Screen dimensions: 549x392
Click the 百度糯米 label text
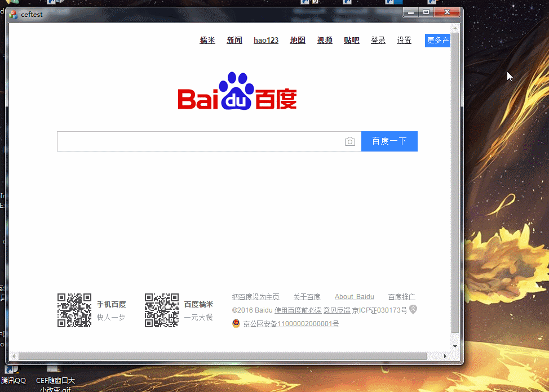click(x=198, y=304)
